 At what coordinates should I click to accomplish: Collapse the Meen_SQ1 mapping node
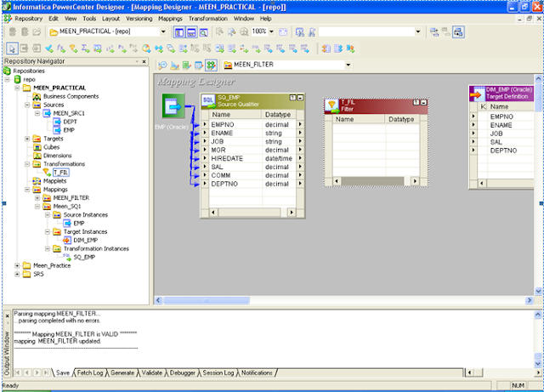pos(37,207)
